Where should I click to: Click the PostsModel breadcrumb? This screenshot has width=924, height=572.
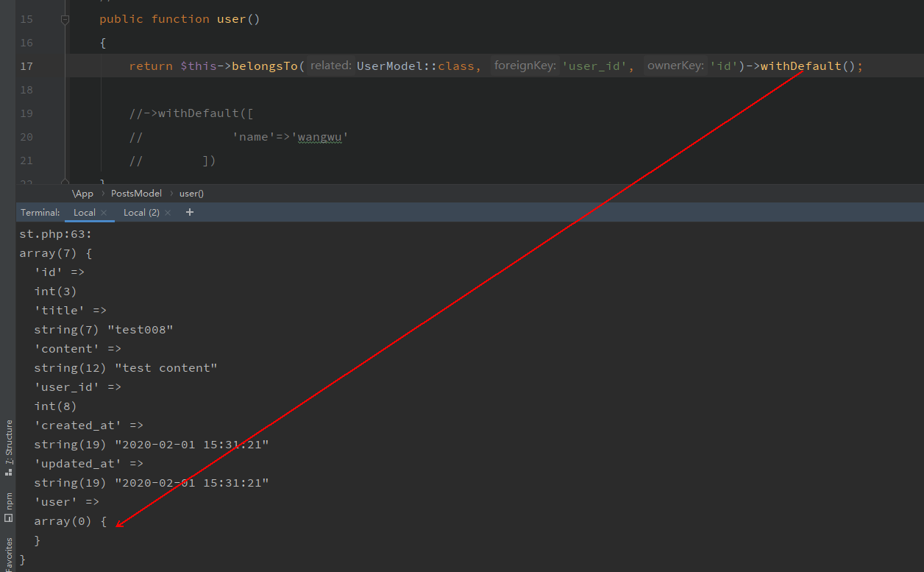click(136, 194)
